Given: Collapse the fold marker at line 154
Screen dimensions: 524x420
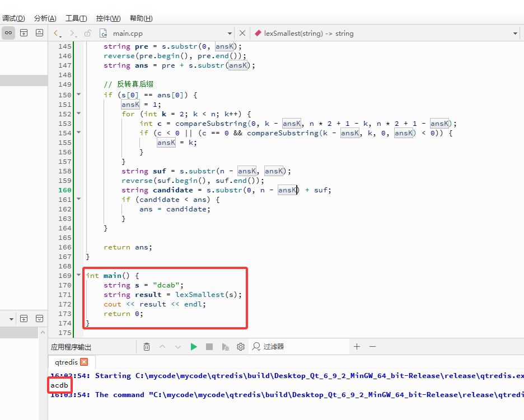Looking at the screenshot, I should (79, 133).
